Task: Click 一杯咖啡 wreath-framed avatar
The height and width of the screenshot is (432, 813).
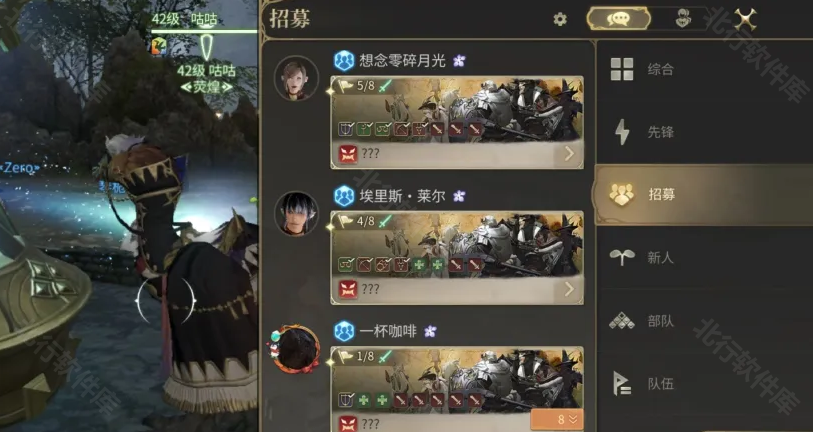Action: pyautogui.click(x=296, y=349)
